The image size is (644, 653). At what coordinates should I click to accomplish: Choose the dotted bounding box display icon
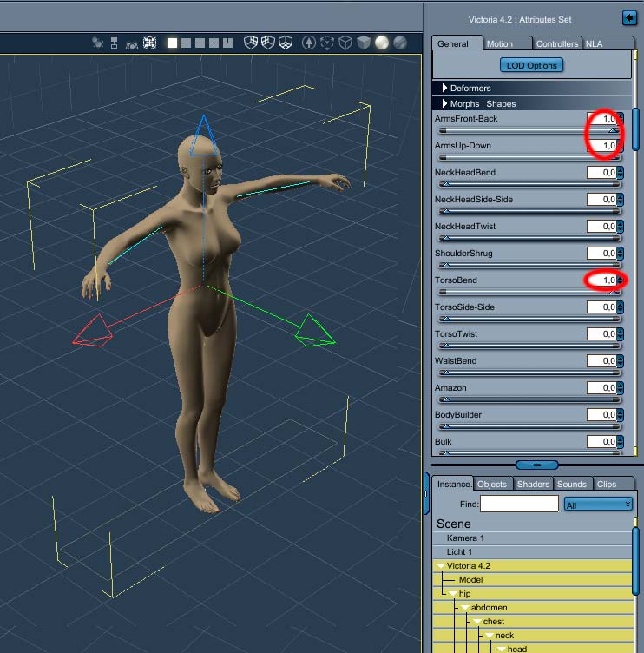click(x=327, y=43)
